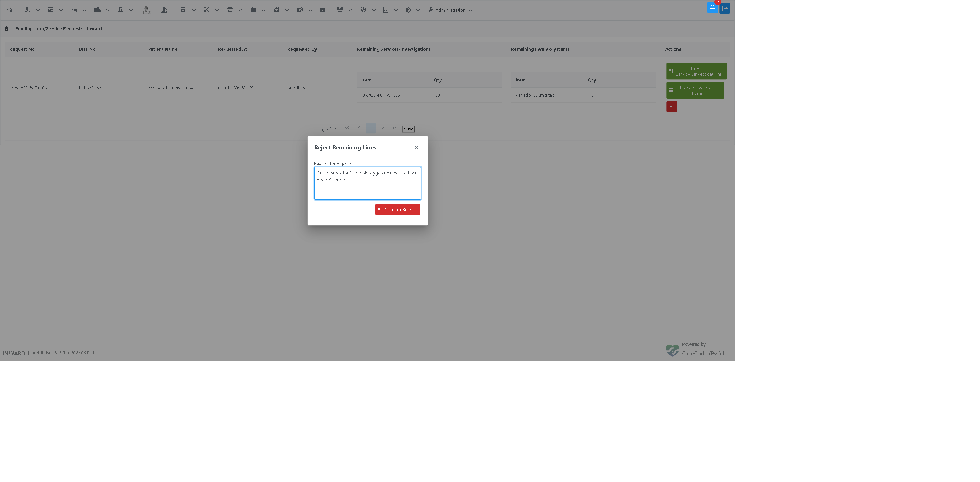Open the bed (inward) menu icon
The width and height of the screenshot is (980, 482).
click(x=74, y=10)
